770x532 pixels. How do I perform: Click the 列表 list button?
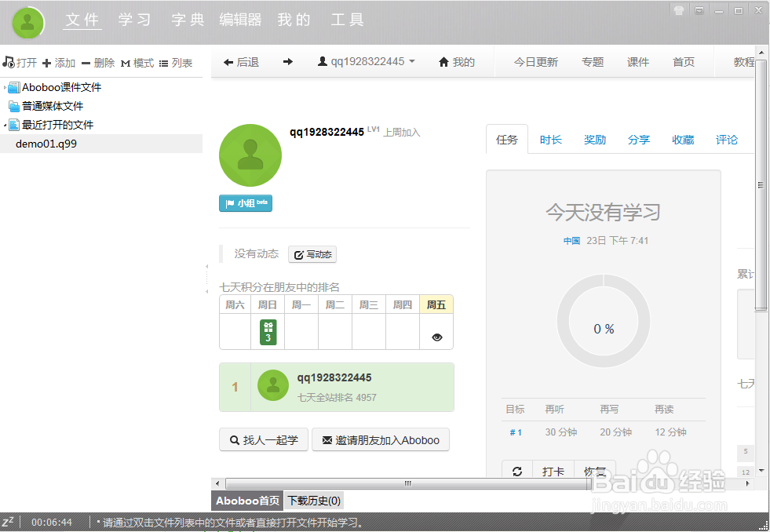pyautogui.click(x=176, y=63)
